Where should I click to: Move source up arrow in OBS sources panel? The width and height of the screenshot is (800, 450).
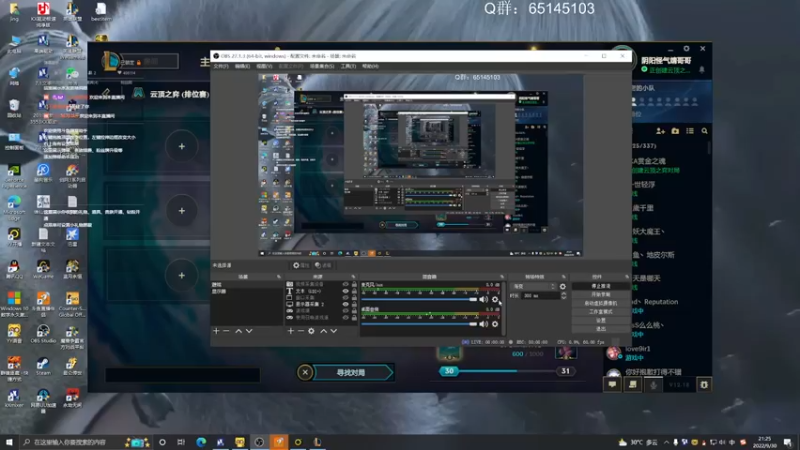coord(323,331)
